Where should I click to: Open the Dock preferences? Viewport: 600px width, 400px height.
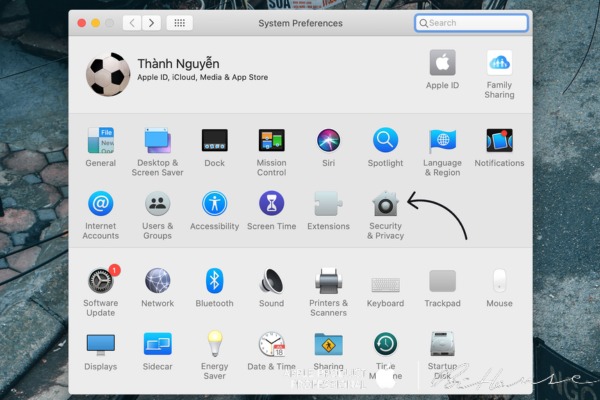click(x=214, y=141)
